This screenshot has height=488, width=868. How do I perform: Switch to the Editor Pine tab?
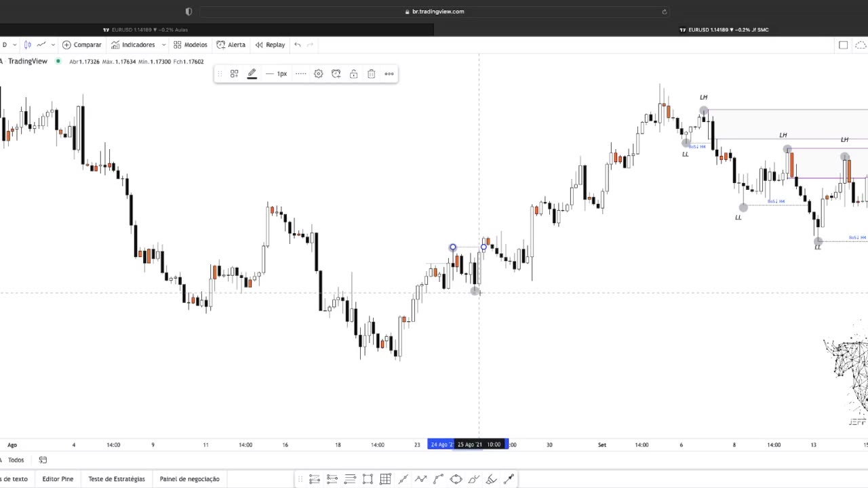click(58, 479)
